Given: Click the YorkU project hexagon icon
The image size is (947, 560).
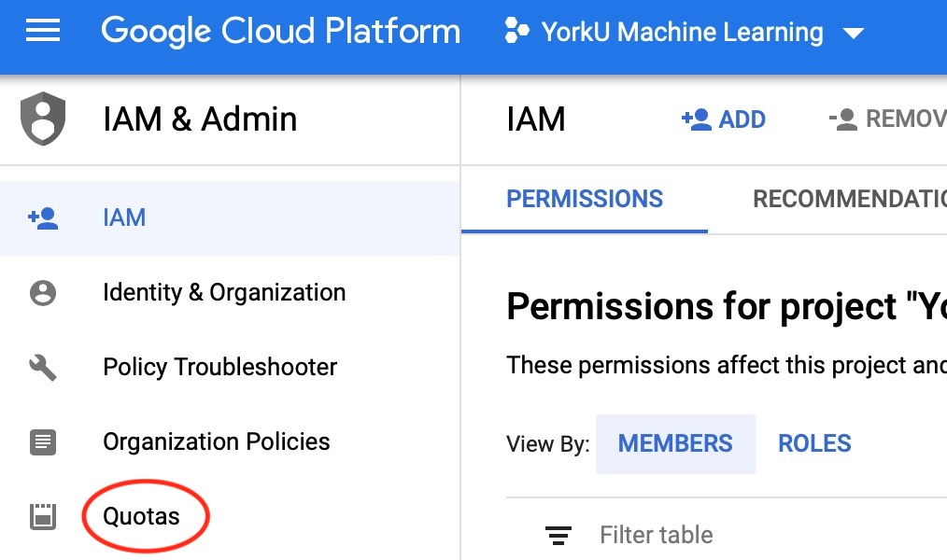Looking at the screenshot, I should pos(517,31).
